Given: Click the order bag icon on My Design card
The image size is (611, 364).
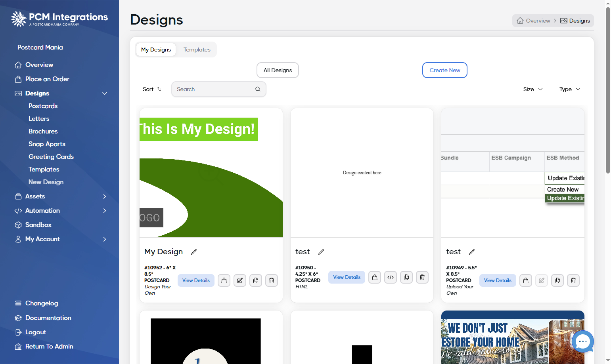Looking at the screenshot, I should click(x=224, y=280).
